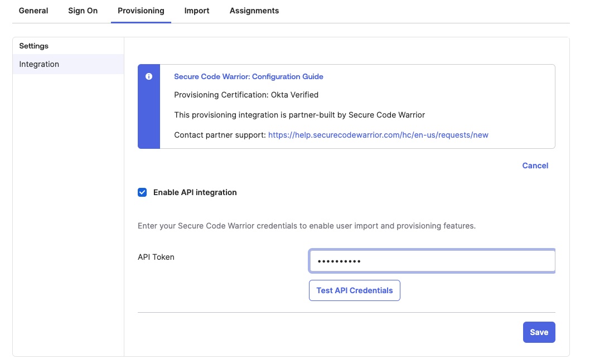
Task: Open the partner support help URL
Action: click(378, 135)
